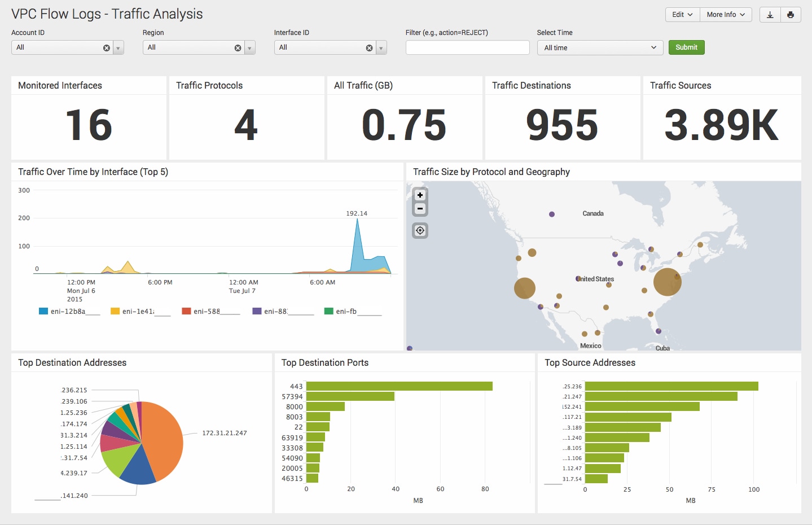Click the Traffic Destinations value 955

pyautogui.click(x=562, y=125)
